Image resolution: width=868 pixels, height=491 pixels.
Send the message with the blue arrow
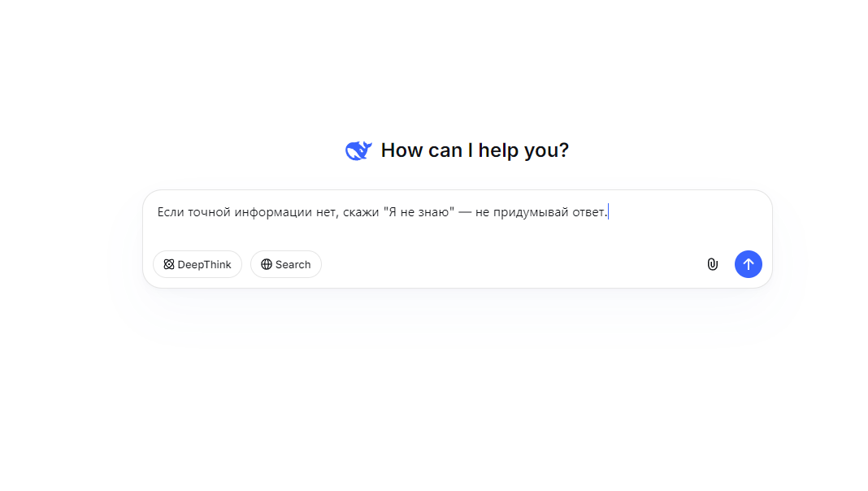749,264
